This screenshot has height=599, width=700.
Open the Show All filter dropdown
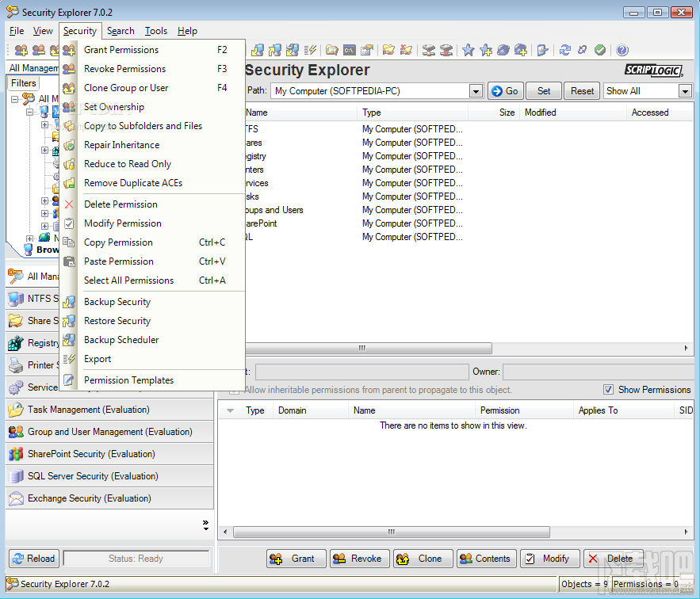coord(685,91)
